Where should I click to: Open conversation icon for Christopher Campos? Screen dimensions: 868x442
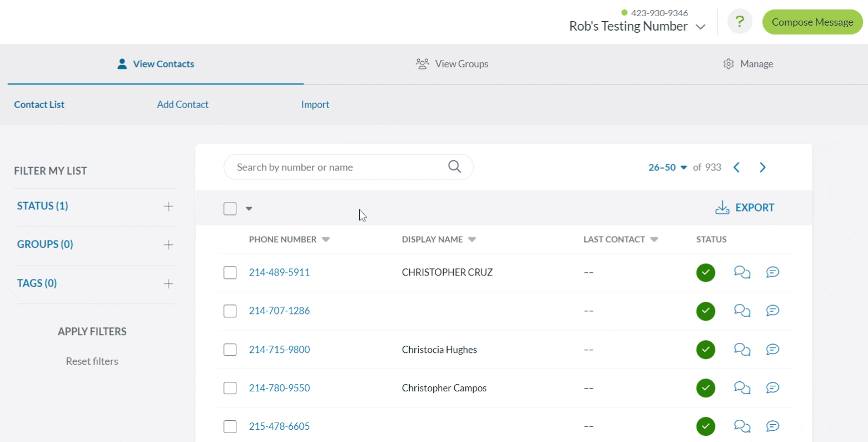(x=742, y=388)
